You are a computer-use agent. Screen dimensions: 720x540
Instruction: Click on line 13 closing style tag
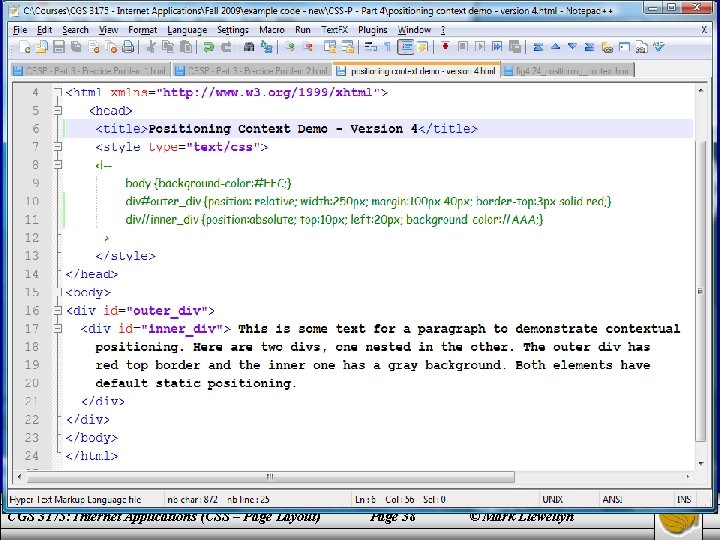[125, 256]
